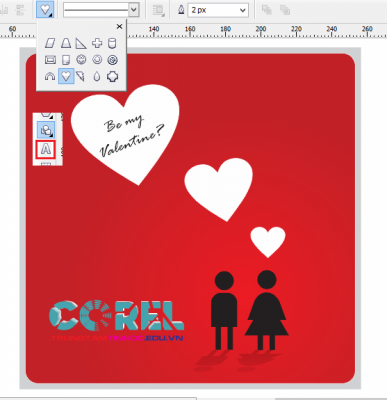
Task: Select the Basic Shapes tool
Action: pyautogui.click(x=46, y=129)
